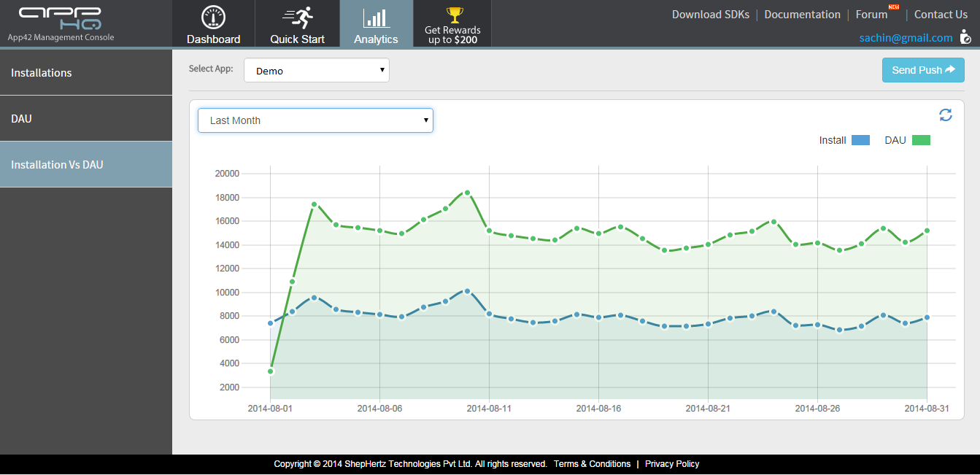Viewport: 980px width, 475px height.
Task: Visit the Forum link
Action: (871, 15)
